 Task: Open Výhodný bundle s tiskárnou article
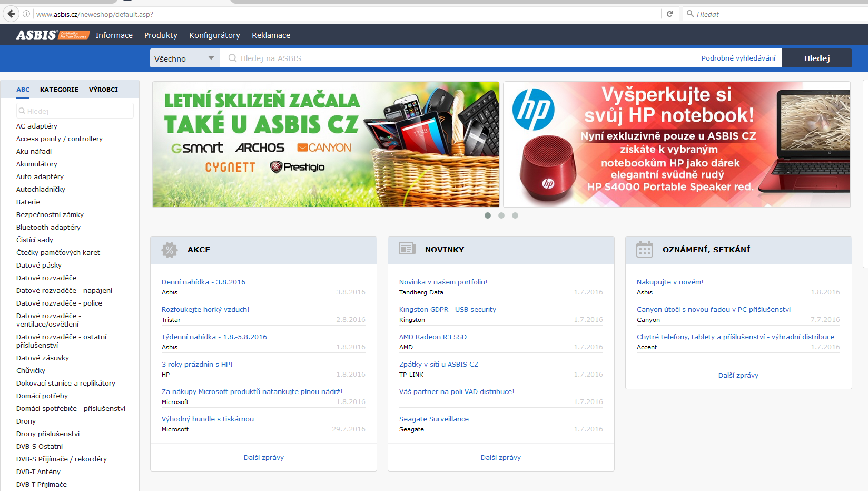click(x=208, y=419)
